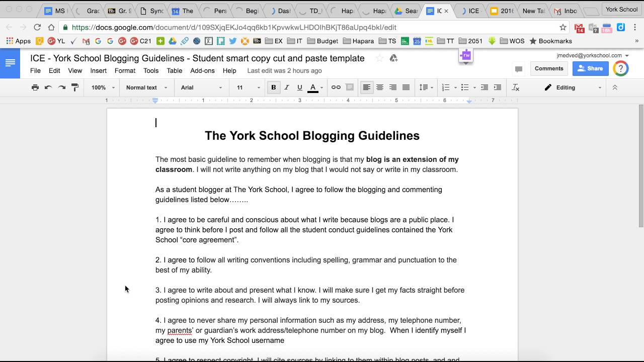Set justified text alignment
The width and height of the screenshot is (644, 362).
point(406,87)
